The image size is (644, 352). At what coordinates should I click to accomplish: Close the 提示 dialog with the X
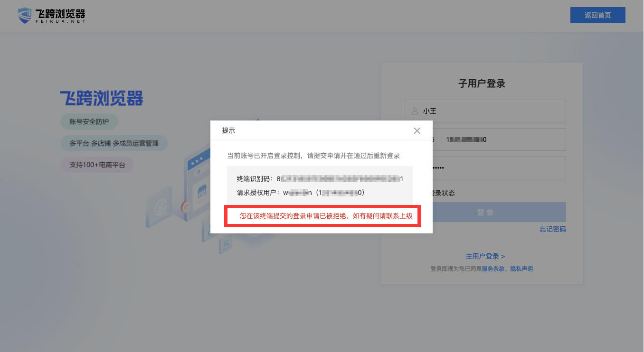click(417, 130)
